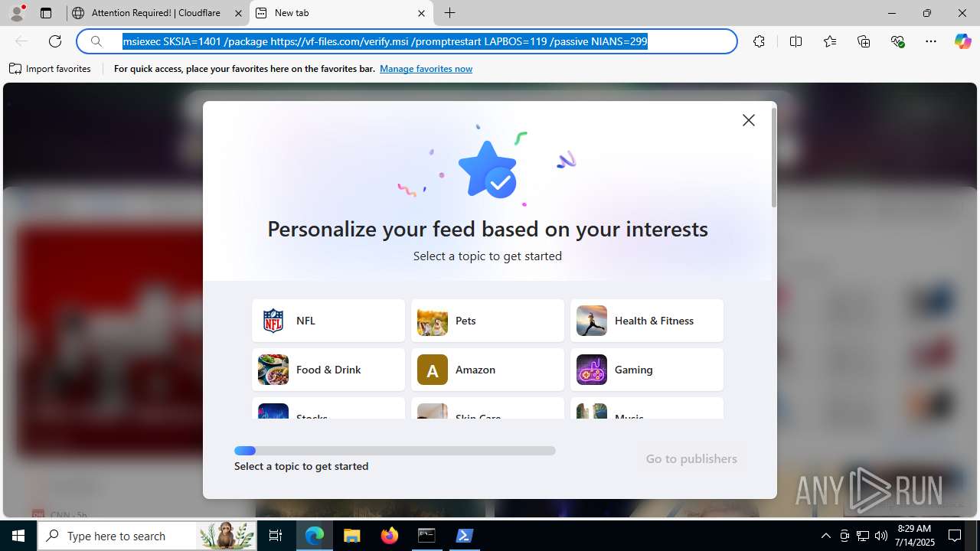Select the Gaming topic

[x=647, y=370]
